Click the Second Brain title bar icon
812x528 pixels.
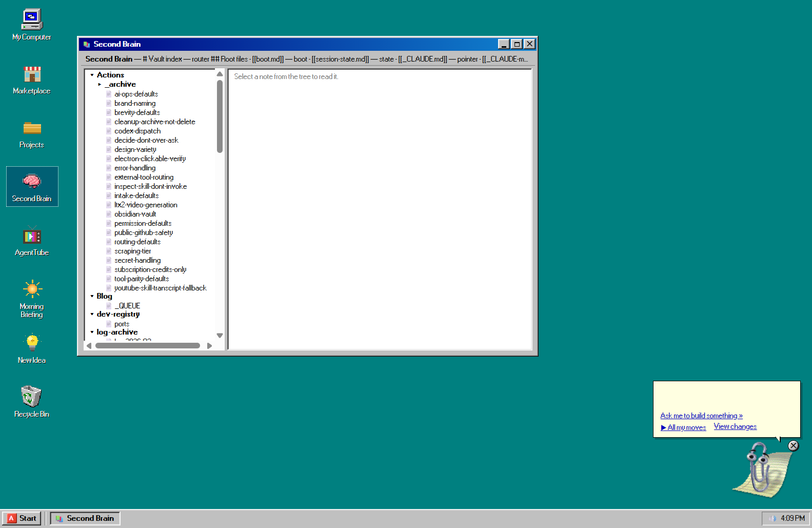click(x=86, y=44)
